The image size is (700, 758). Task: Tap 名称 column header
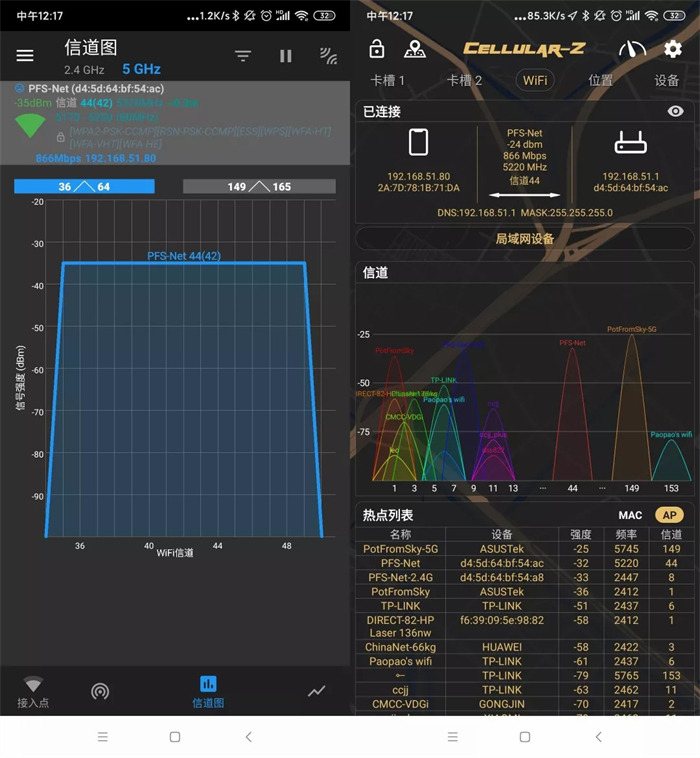(400, 534)
